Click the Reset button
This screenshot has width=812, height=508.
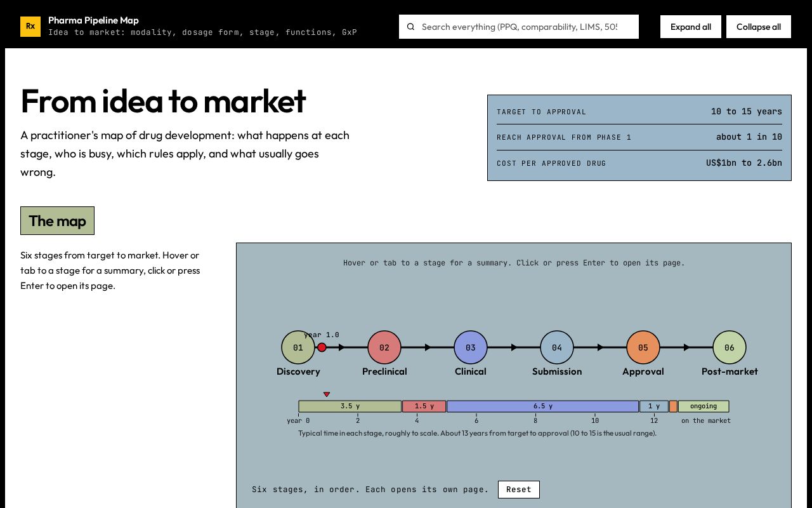(x=519, y=490)
